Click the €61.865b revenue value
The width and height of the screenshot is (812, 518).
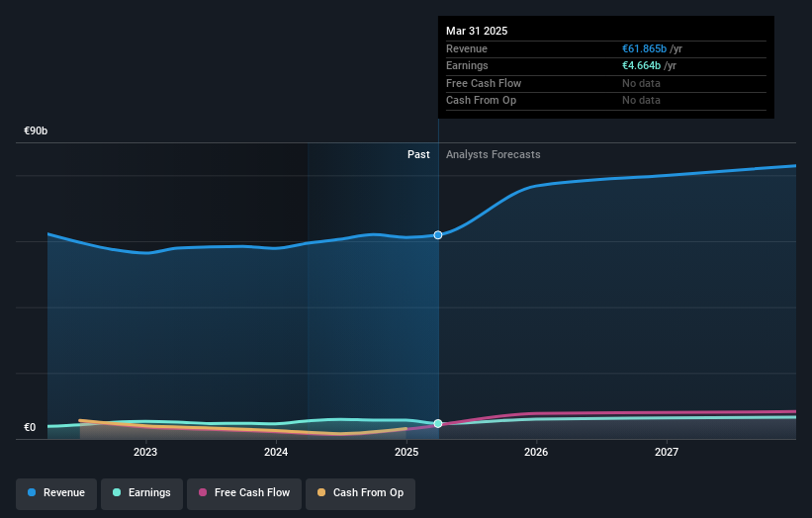tap(644, 48)
